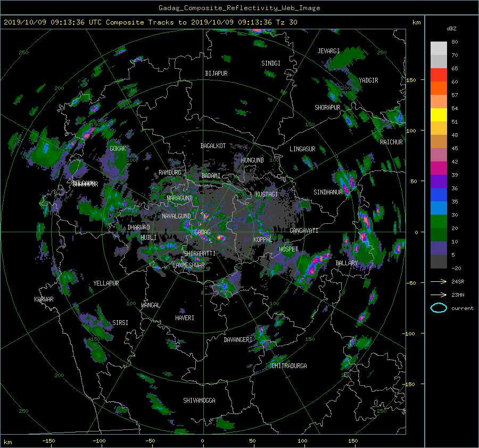Click the LAXMESHWAR city label
Viewport: 479px width, 448px height.
(x=188, y=265)
